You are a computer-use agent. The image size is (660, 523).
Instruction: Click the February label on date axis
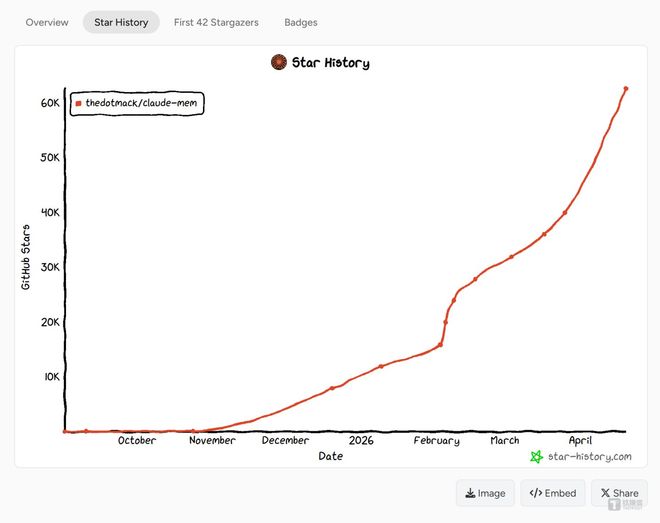tap(436, 441)
